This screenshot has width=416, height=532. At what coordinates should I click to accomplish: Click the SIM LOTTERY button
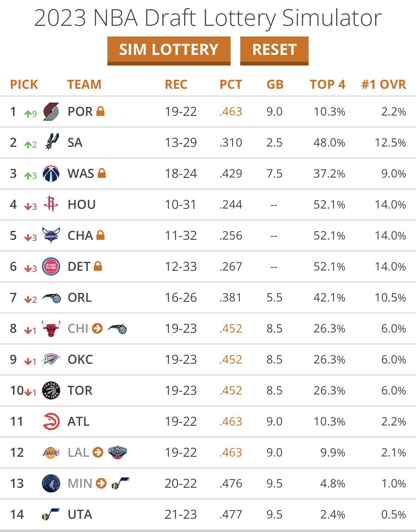(169, 50)
